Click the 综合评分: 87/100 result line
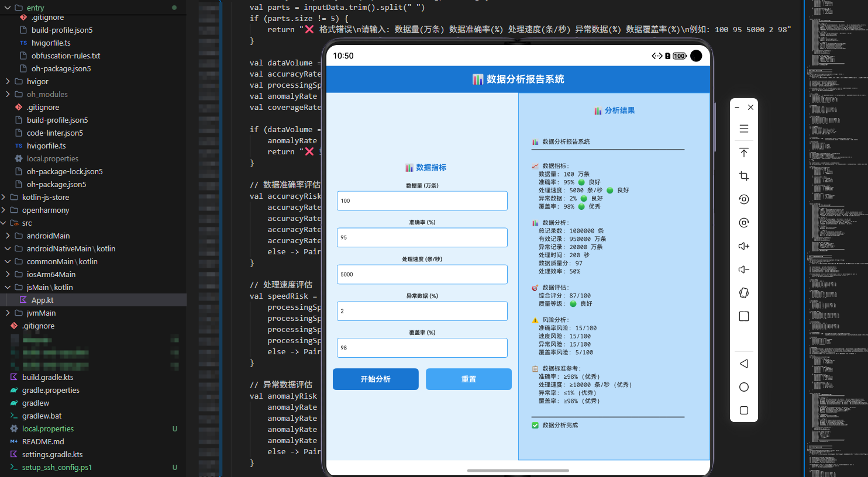This screenshot has width=868, height=477. (564, 296)
